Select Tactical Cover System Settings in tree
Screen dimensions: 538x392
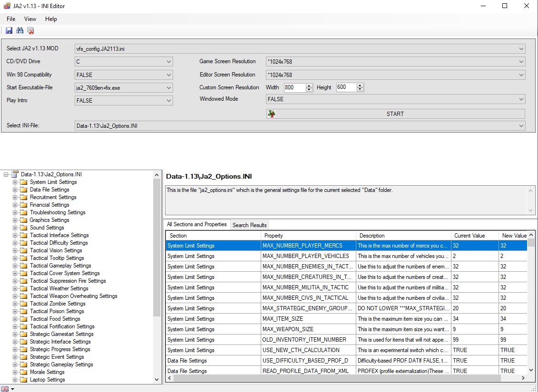(x=65, y=273)
